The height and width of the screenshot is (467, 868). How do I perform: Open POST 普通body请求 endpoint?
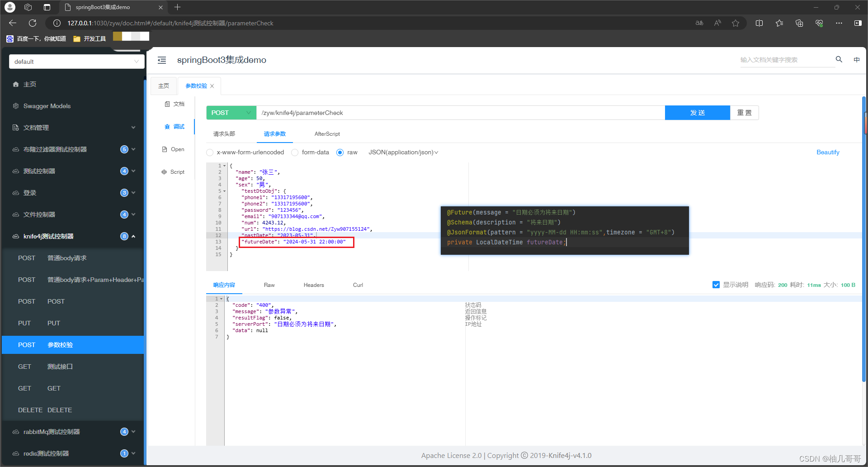click(x=72, y=258)
